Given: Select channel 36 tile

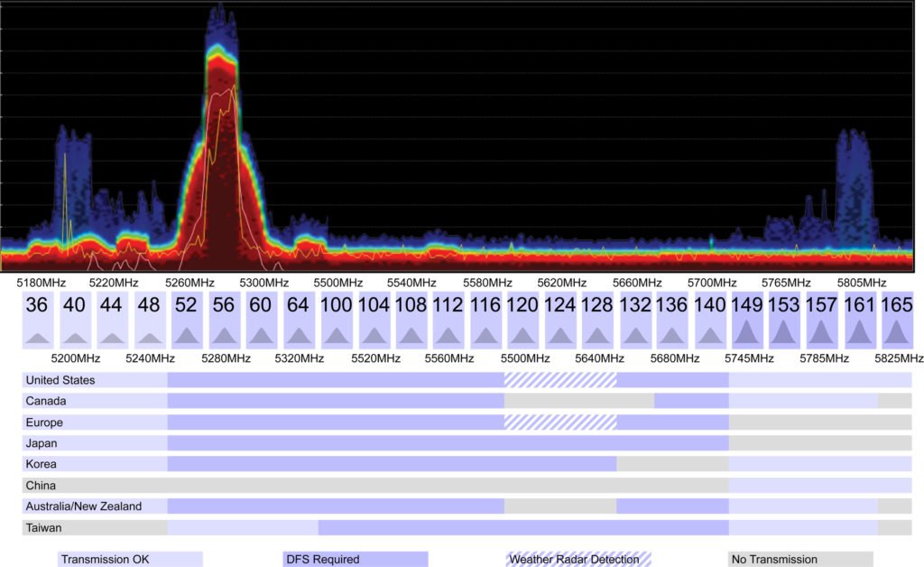Looking at the screenshot, I should (x=37, y=320).
